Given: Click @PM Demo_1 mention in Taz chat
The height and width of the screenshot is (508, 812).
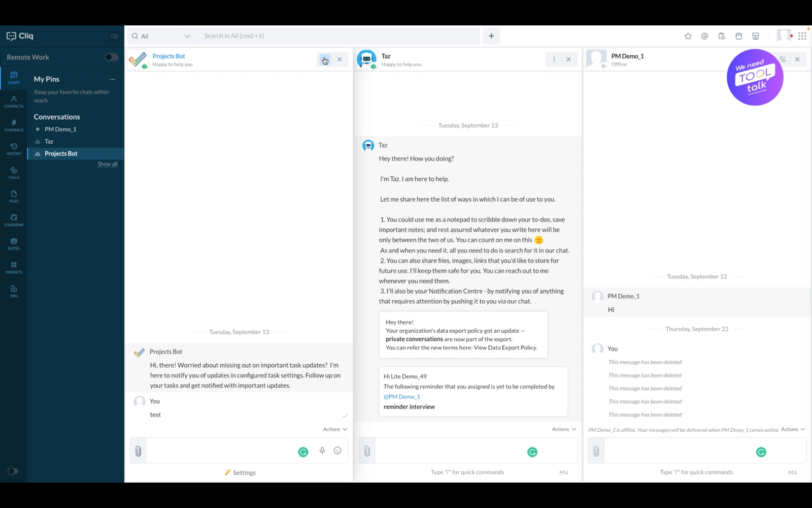Looking at the screenshot, I should pos(402,397).
